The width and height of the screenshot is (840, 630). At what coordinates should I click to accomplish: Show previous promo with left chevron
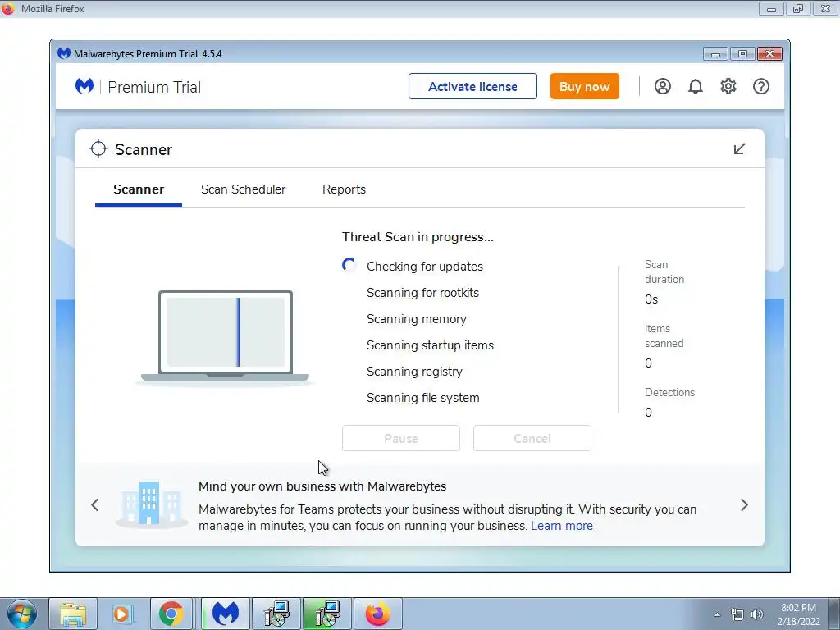point(95,504)
